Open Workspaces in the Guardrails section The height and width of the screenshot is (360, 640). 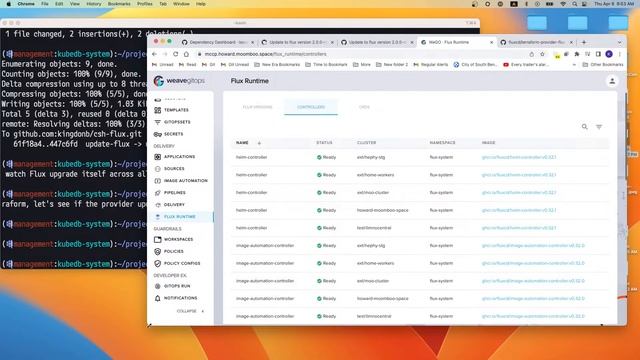[x=178, y=240]
